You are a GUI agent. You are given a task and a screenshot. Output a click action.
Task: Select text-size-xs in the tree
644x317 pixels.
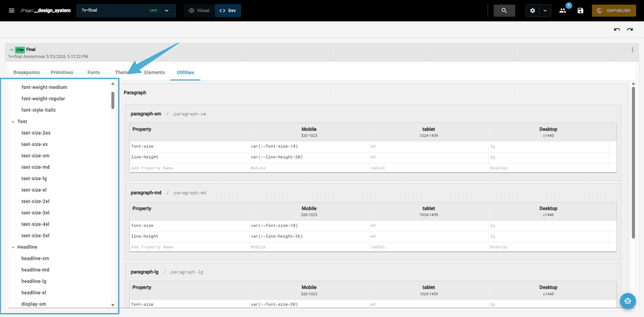(x=34, y=144)
